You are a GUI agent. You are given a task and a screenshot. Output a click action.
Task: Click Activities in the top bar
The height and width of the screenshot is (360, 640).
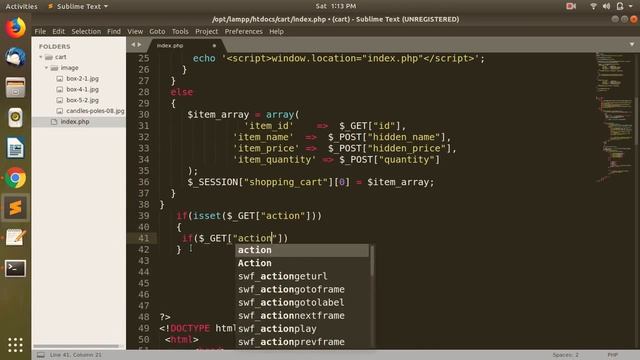21,7
